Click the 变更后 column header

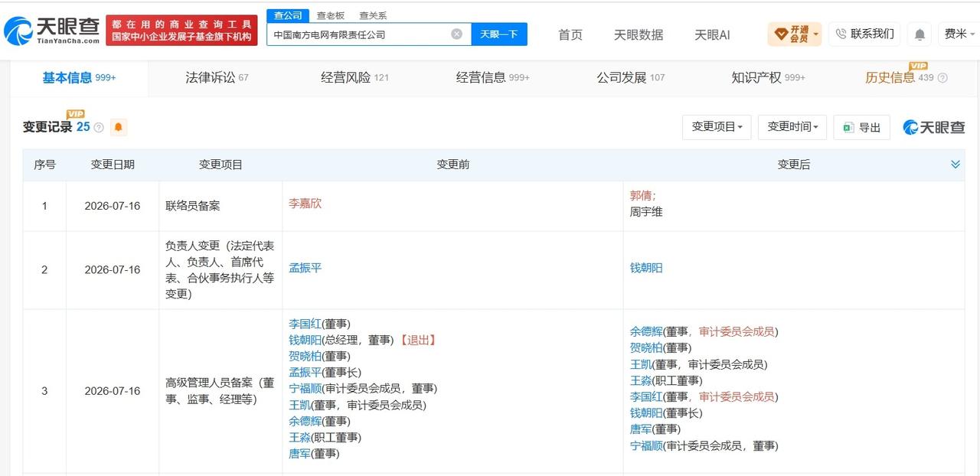(x=793, y=165)
